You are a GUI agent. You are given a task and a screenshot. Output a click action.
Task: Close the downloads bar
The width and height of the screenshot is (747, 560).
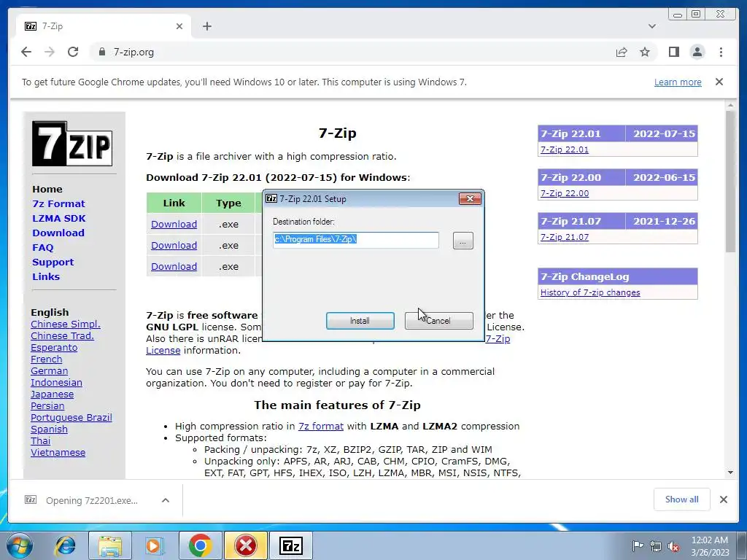723,499
